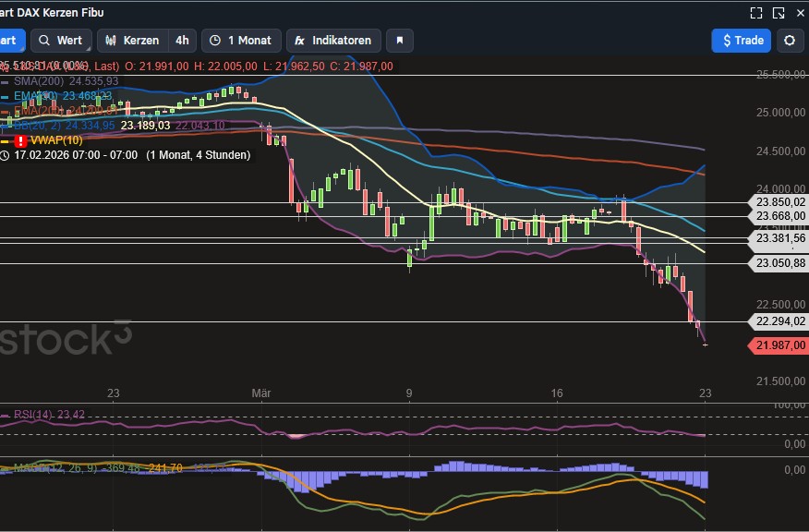Open the Kerzen chart type dropdown
This screenshot has height=532, width=809.
[132, 41]
